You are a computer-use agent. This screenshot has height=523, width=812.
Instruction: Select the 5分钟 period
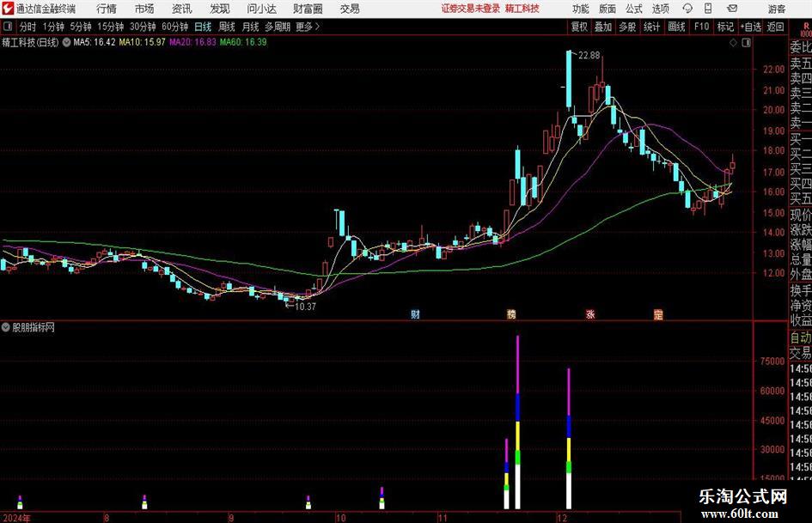point(81,27)
